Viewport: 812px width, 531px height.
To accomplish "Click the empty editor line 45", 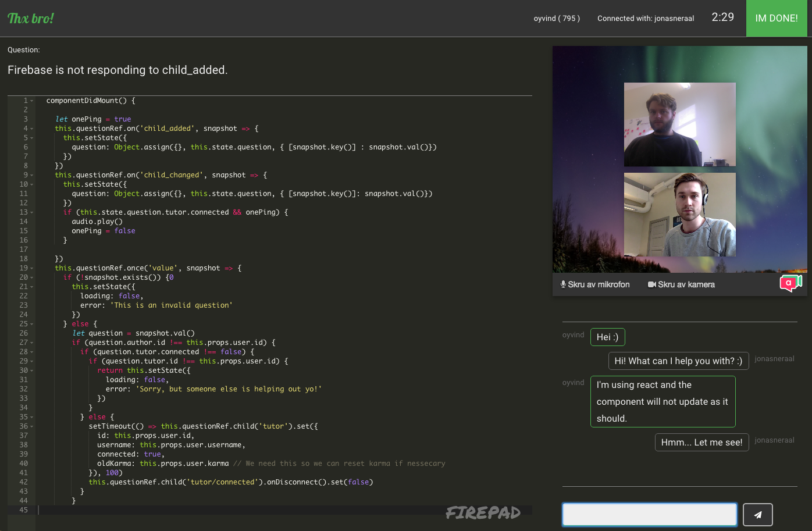I will pyautogui.click(x=284, y=510).
